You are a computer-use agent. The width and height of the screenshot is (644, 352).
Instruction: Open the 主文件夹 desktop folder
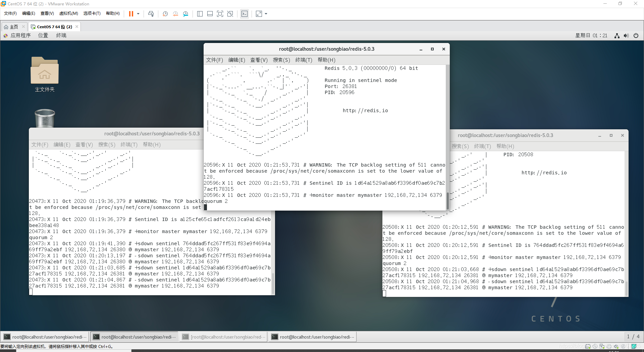[x=45, y=75]
